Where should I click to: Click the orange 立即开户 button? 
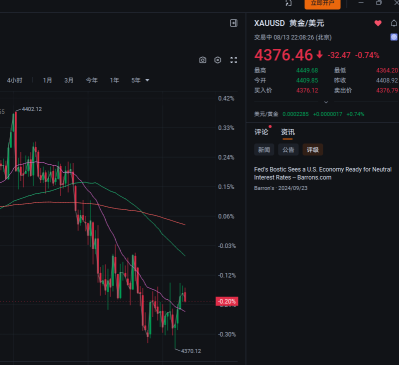(322, 3)
